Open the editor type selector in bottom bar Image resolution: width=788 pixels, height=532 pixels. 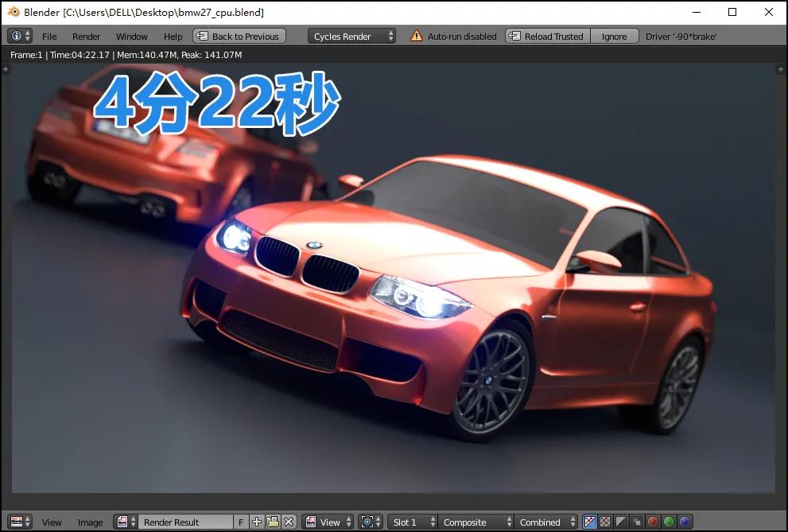pos(20,522)
